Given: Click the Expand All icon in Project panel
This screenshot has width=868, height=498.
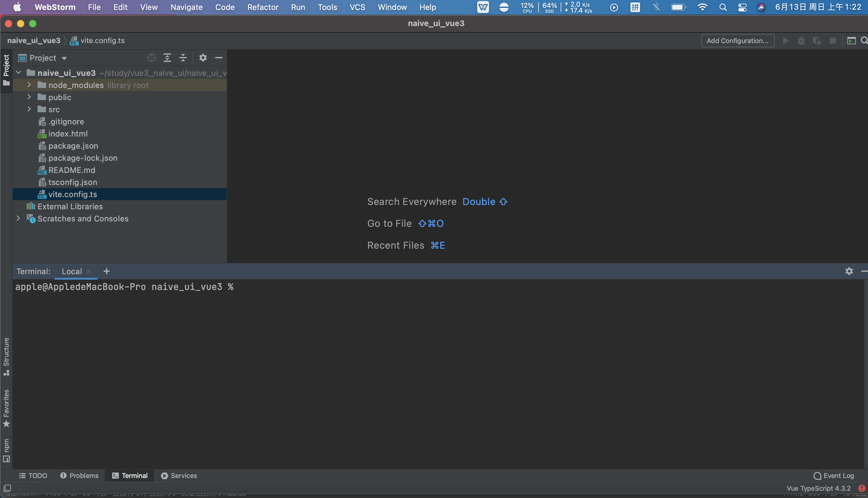Looking at the screenshot, I should pos(167,58).
